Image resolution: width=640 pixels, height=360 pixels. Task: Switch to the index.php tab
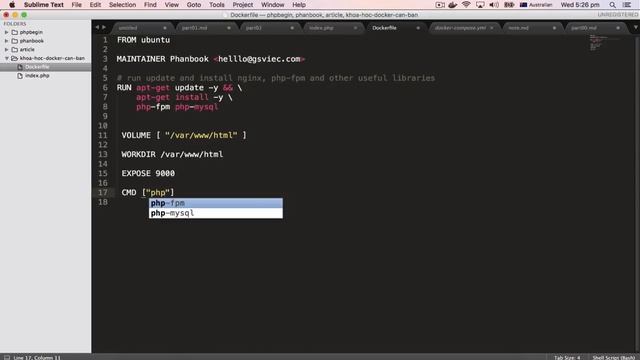point(321,28)
